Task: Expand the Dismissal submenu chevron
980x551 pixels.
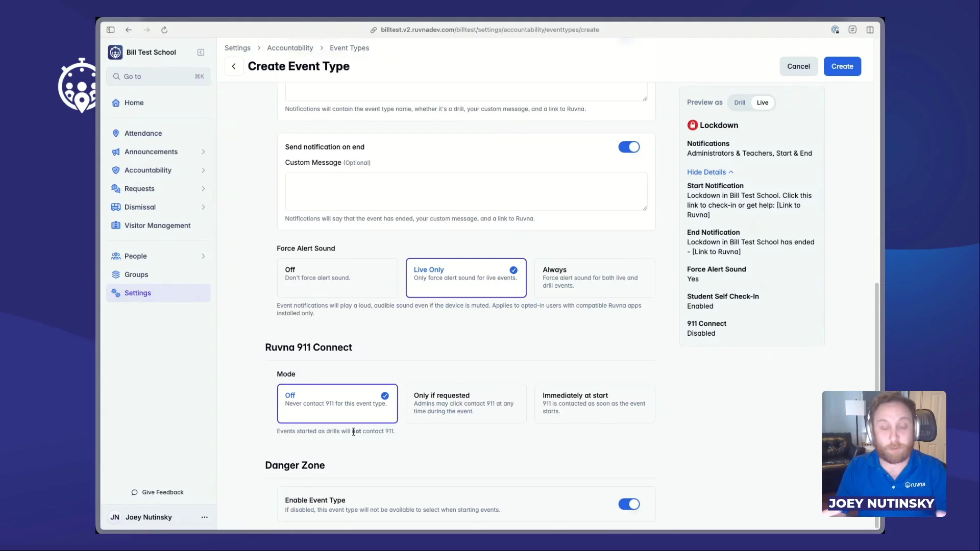Action: click(x=203, y=207)
